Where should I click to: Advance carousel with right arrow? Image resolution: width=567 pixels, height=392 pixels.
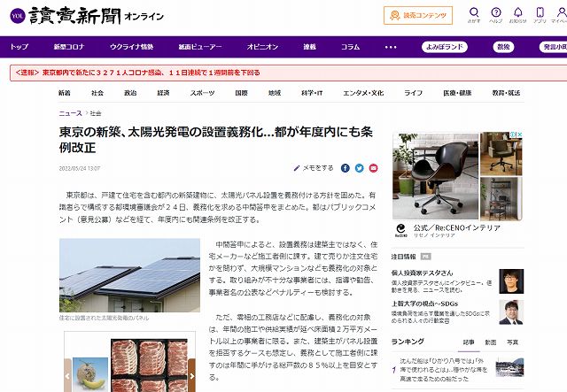click(x=191, y=376)
